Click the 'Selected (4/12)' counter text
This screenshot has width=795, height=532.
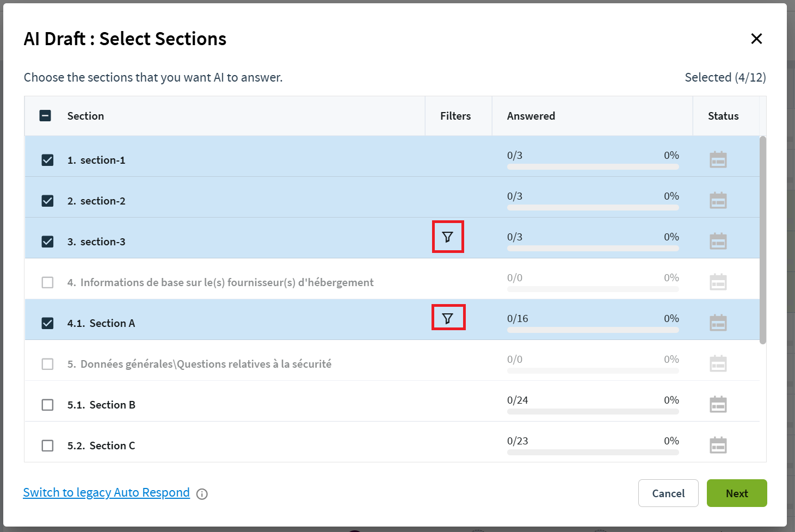(x=725, y=77)
